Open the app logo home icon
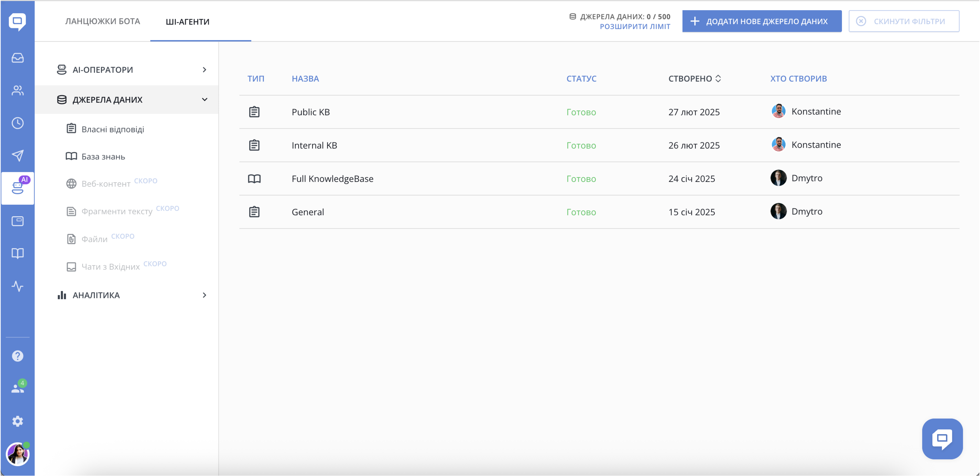 click(x=18, y=22)
